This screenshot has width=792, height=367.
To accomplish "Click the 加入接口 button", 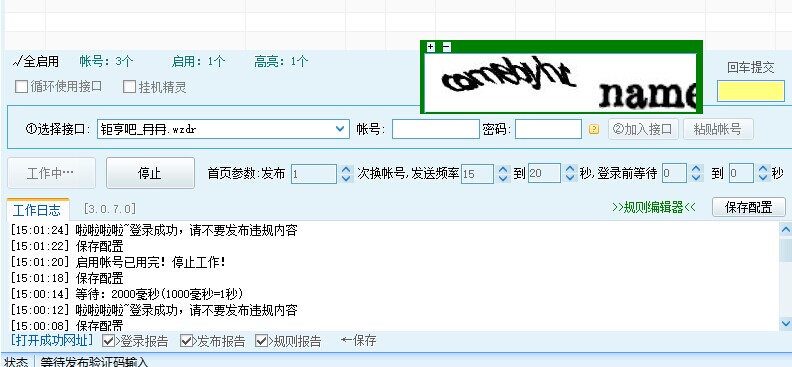I will (x=643, y=129).
